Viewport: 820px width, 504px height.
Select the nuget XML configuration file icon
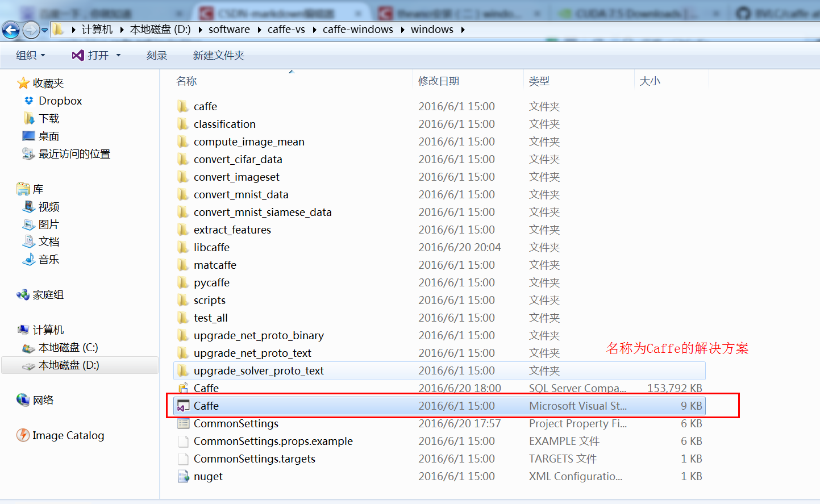coord(183,476)
